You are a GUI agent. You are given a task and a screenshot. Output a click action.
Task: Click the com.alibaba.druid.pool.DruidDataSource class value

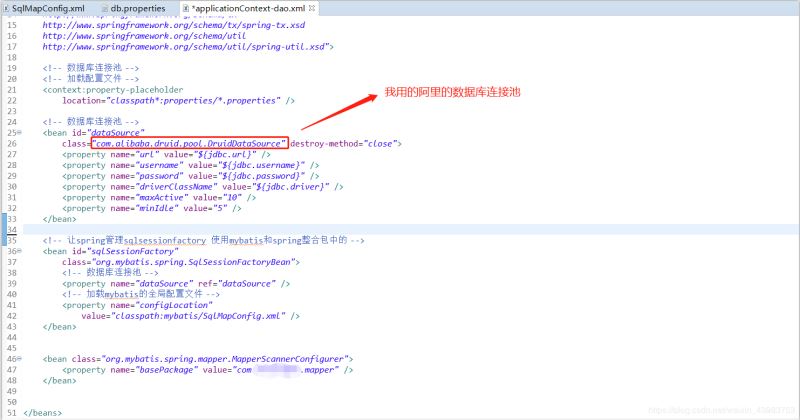click(190, 143)
